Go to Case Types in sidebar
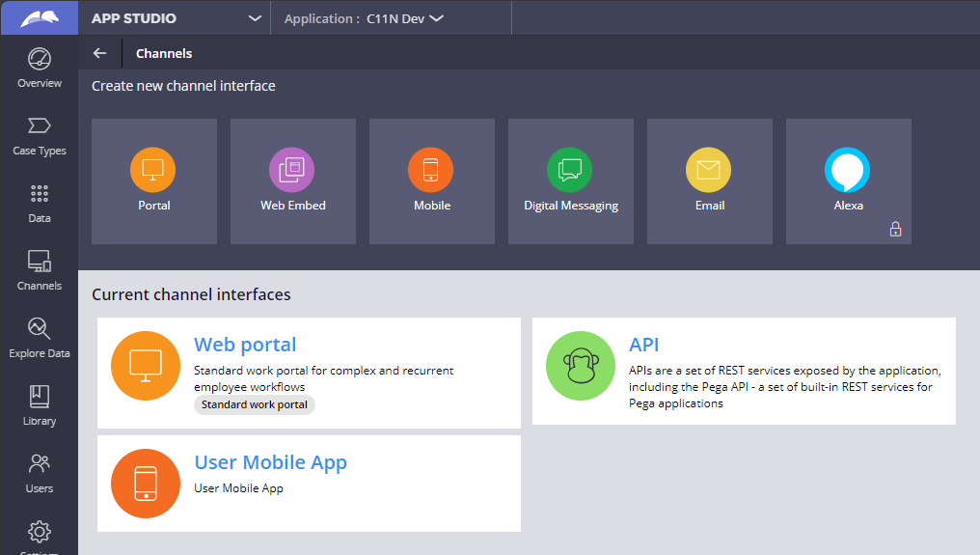 [x=39, y=135]
